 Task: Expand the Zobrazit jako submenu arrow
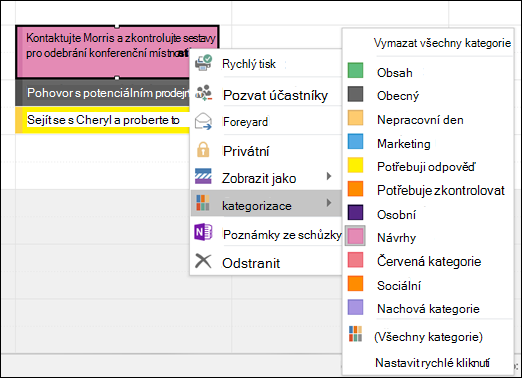click(x=329, y=176)
